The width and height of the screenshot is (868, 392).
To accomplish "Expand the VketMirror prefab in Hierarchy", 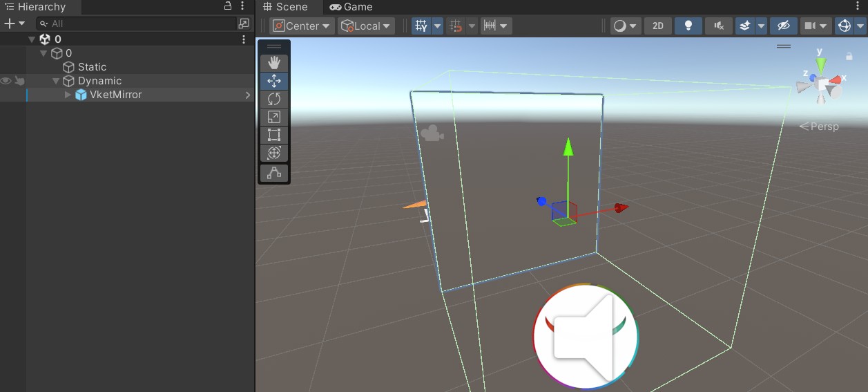I will (68, 95).
